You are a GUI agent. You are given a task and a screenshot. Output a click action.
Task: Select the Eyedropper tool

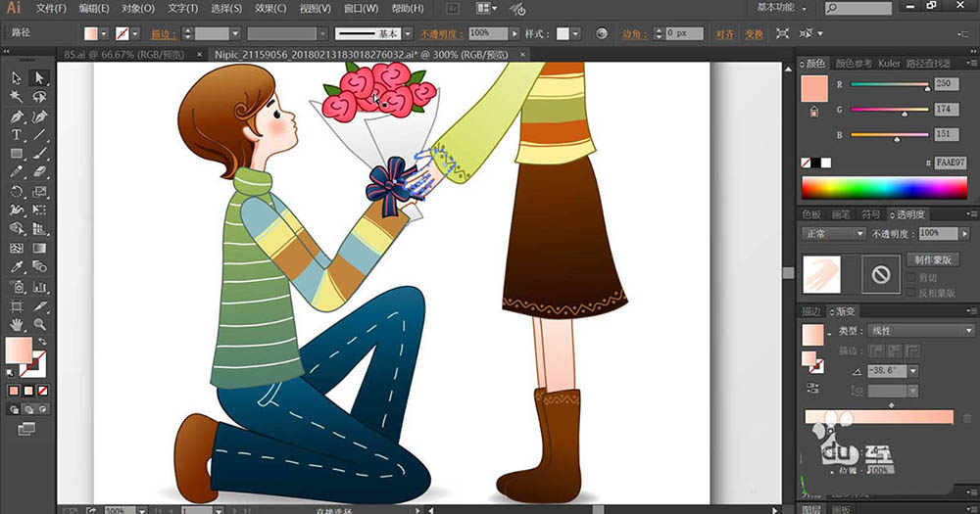coord(17,267)
